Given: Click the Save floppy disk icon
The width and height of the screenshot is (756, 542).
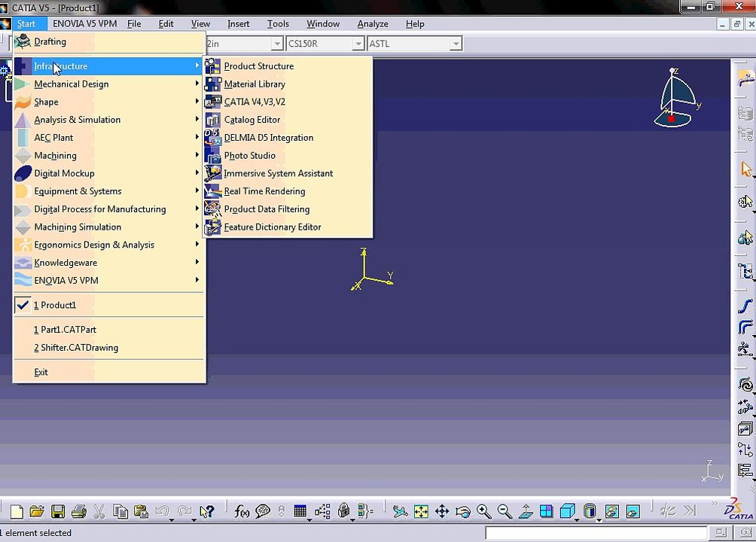Looking at the screenshot, I should click(x=58, y=511).
